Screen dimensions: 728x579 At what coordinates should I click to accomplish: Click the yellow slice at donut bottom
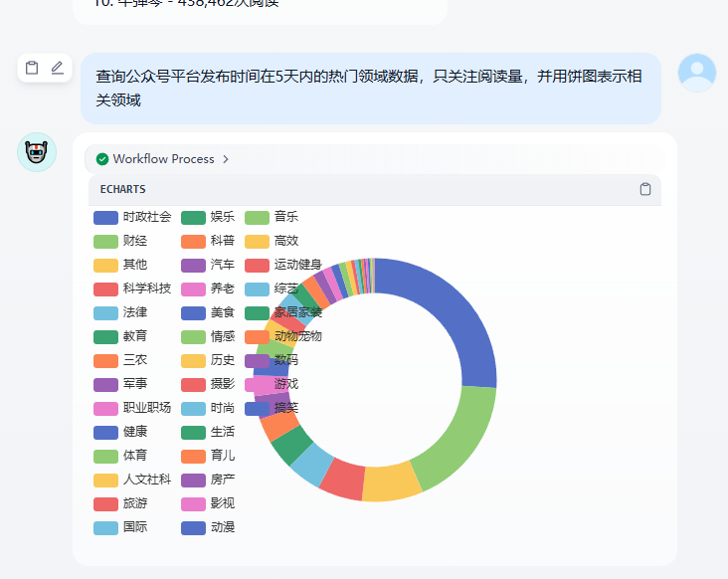(392, 482)
